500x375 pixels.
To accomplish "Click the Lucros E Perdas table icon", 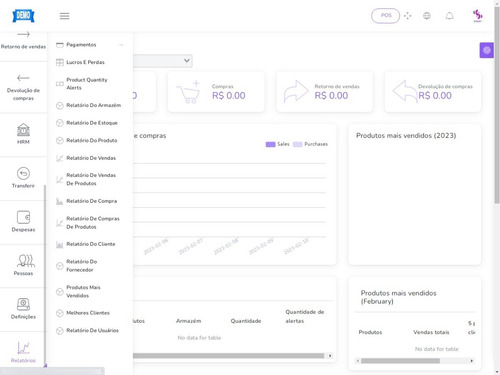I will [60, 62].
